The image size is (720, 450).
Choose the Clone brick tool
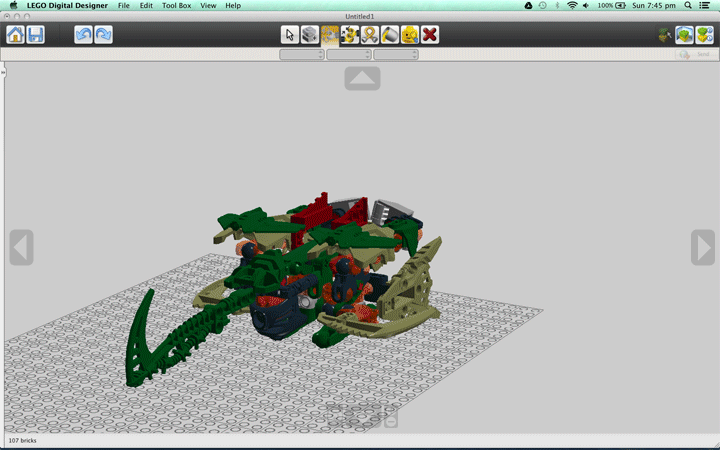[x=310, y=34]
